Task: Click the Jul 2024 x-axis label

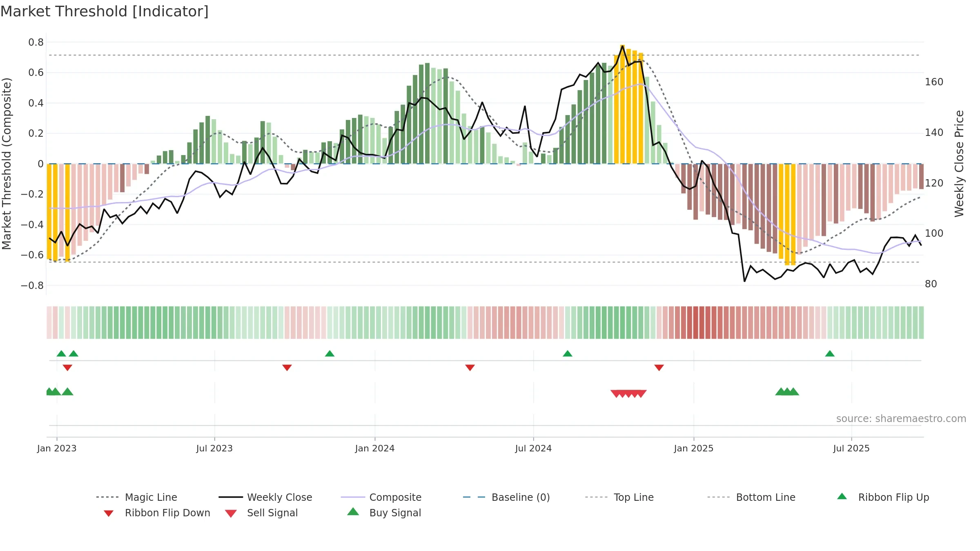Action: click(533, 448)
